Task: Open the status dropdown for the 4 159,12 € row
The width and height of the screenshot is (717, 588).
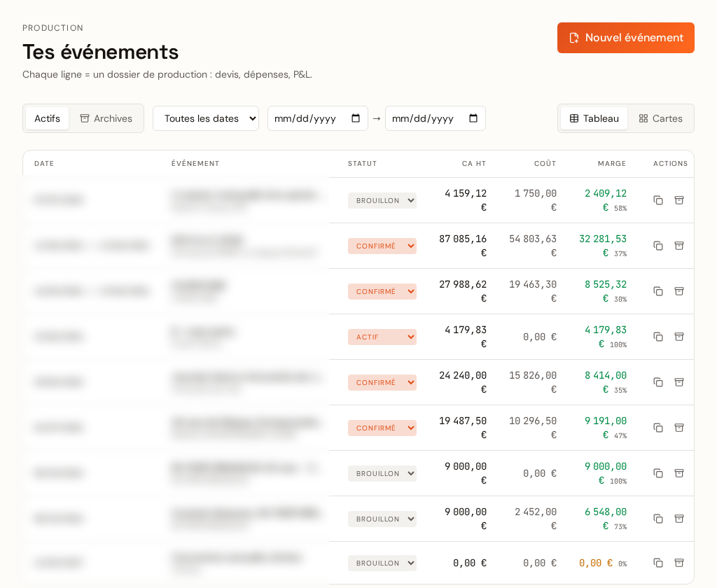Action: 382,200
